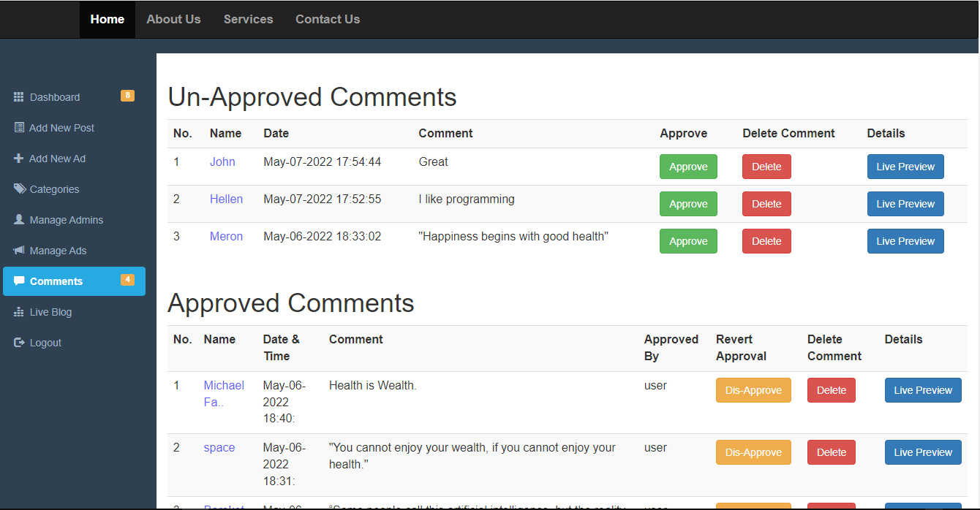This screenshot has height=510, width=980.
Task: Click the Live Blog equalizer icon
Action: point(19,312)
